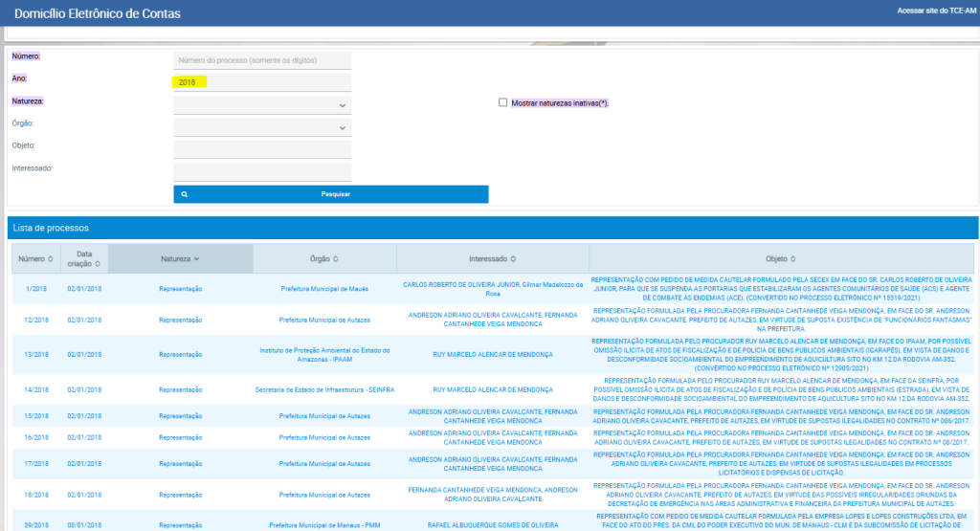Click the magnifier icon on Pesquisar
Image resolution: width=980 pixels, height=531 pixels.
(x=184, y=194)
